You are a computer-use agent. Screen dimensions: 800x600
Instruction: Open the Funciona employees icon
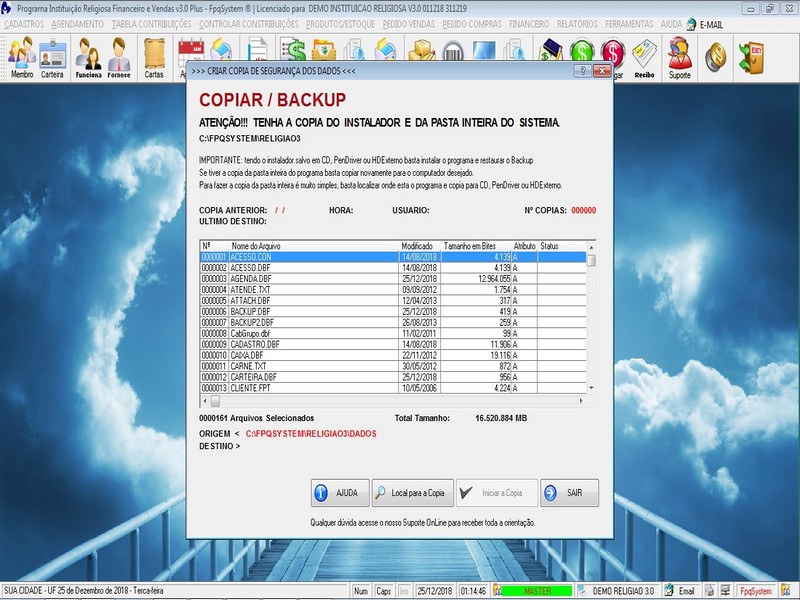tap(88, 58)
